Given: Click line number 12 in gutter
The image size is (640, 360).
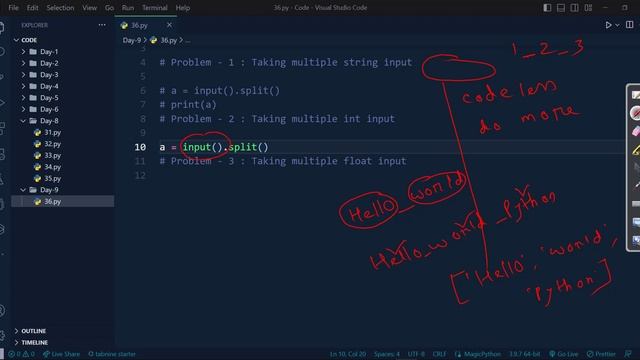Looking at the screenshot, I should pyautogui.click(x=140, y=175).
